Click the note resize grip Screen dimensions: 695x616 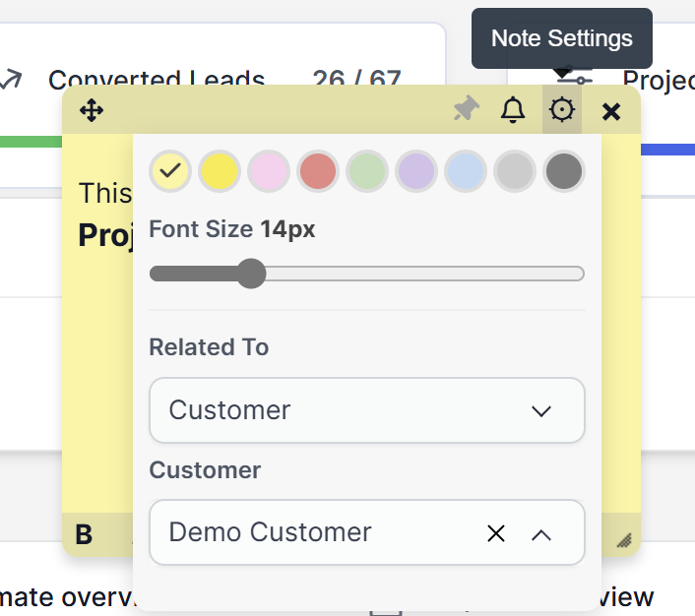[x=623, y=539]
